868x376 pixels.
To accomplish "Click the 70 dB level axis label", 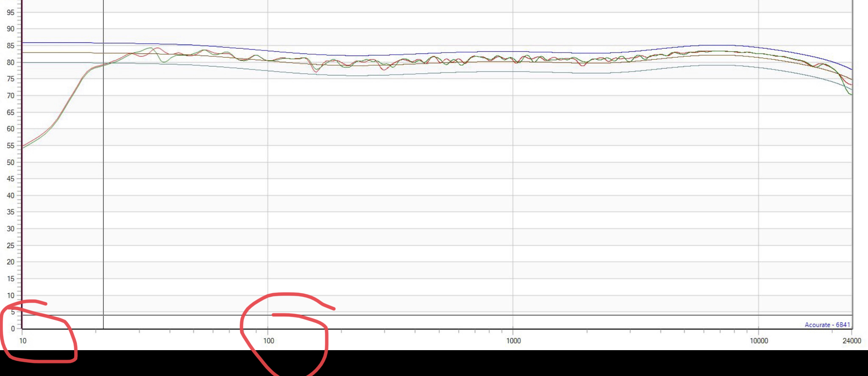I will [11, 96].
